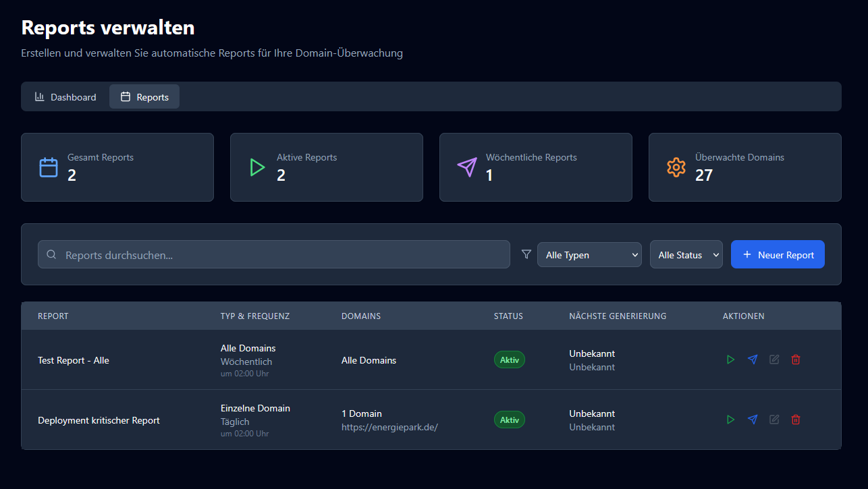Delete the Test Report - Alle entry
This screenshot has width=868, height=489.
point(796,360)
